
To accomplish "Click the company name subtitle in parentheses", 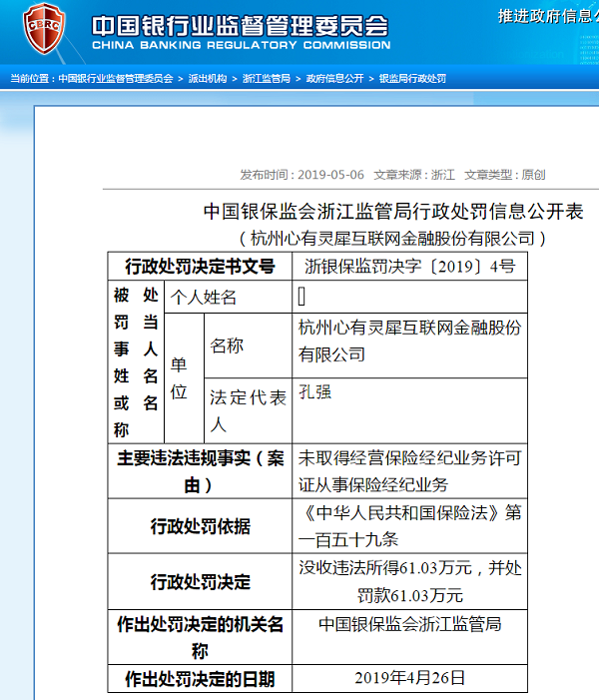I will (392, 238).
